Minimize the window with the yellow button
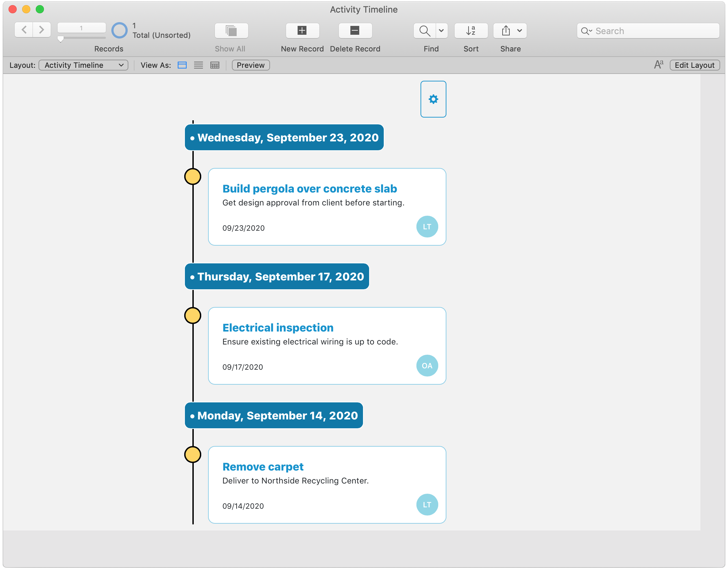 (26, 9)
